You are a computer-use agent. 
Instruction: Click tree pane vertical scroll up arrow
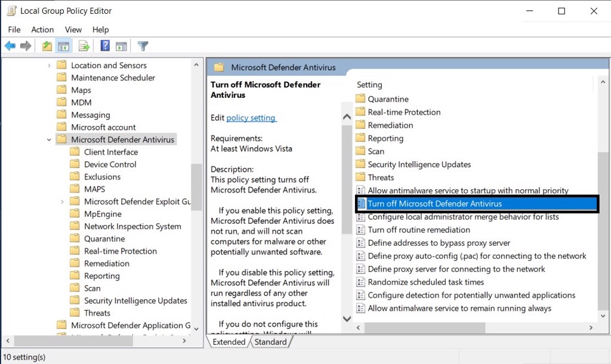coord(196,64)
